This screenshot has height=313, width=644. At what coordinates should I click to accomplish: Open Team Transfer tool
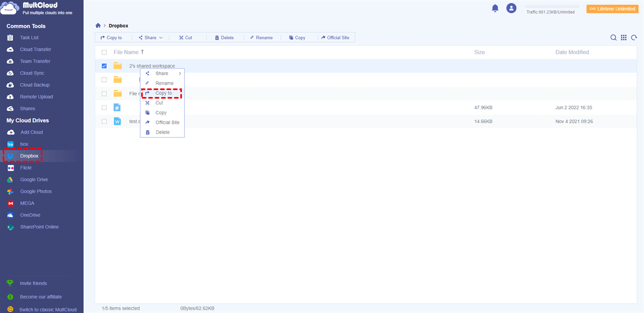[x=35, y=61]
